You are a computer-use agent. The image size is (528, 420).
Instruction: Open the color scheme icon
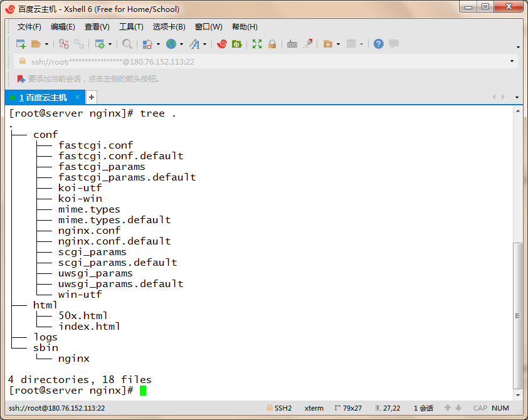(x=147, y=44)
